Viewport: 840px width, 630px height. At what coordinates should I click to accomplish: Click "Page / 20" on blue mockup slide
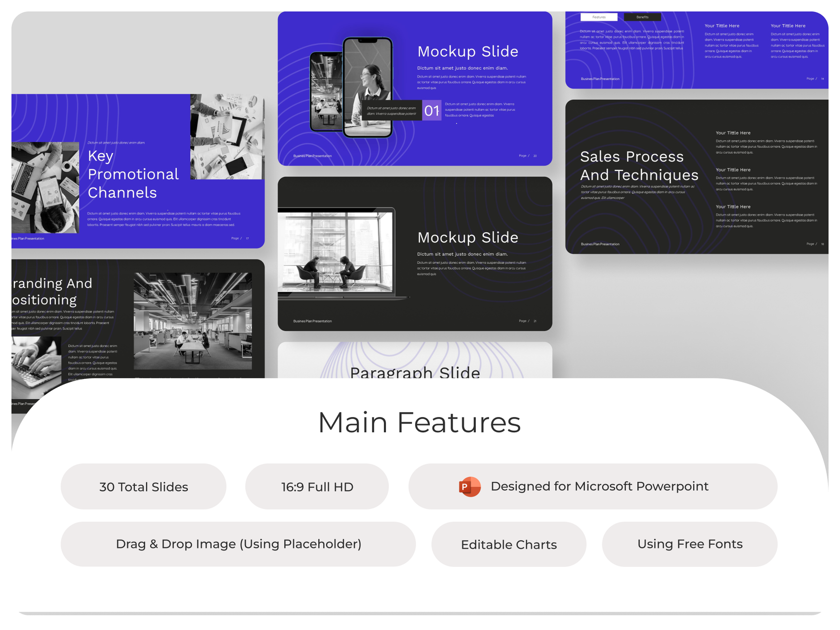(528, 156)
